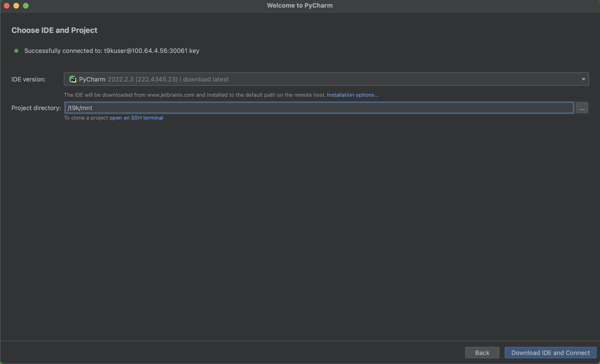Click the green connection status indicator
This screenshot has width=600, height=364.
click(x=16, y=51)
